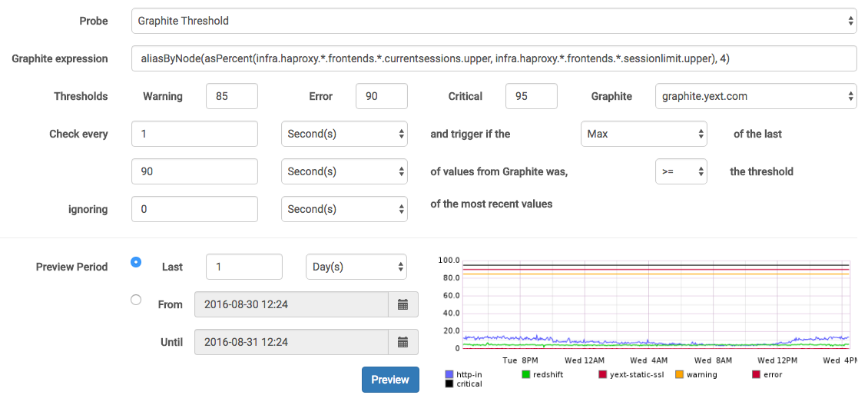Focus the Critical threshold field
Image resolution: width=868 pixels, height=415 pixels.
click(531, 96)
